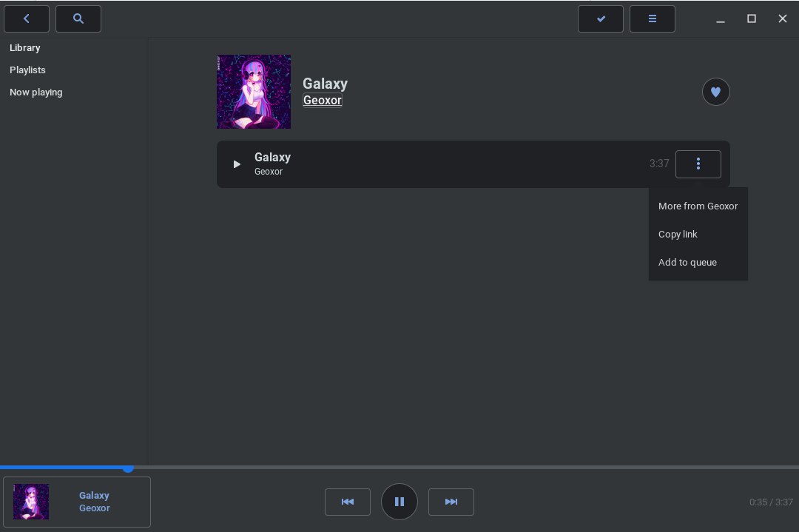Click the large Galaxy album heading

325,84
